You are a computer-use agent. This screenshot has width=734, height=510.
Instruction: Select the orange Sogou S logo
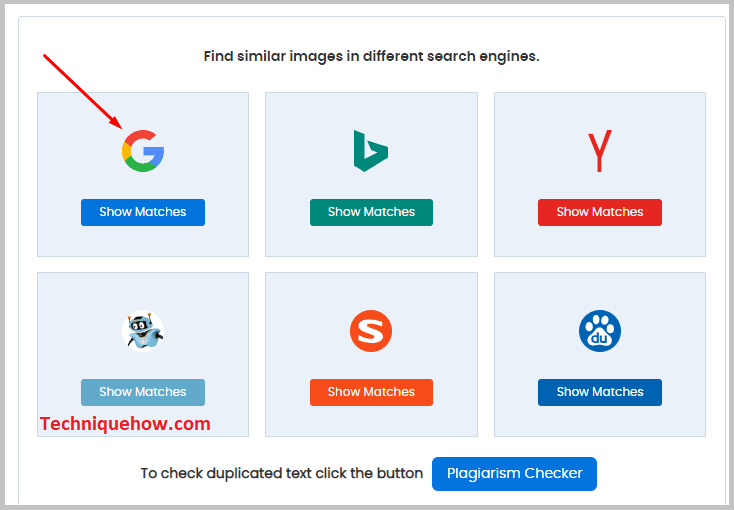pyautogui.click(x=371, y=331)
